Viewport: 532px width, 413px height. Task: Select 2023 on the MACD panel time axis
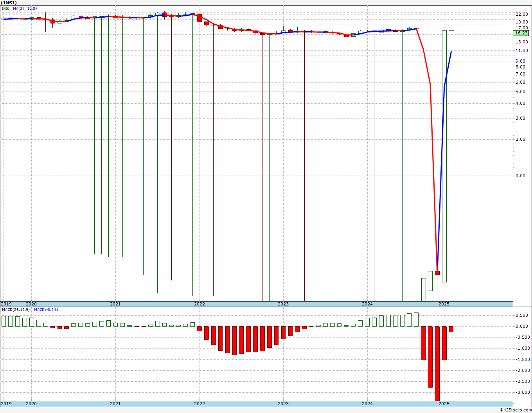[283, 403]
